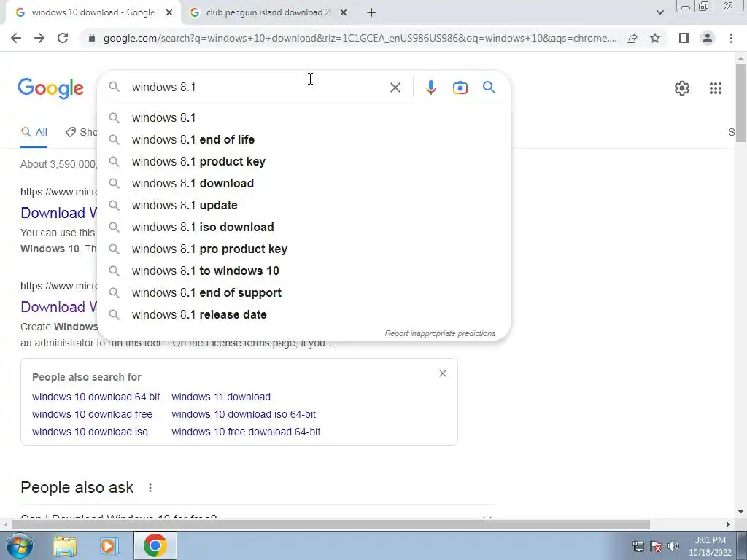747x560 pixels.
Task: Click the taskbar clock showing 3:01 PM
Action: pos(710,546)
